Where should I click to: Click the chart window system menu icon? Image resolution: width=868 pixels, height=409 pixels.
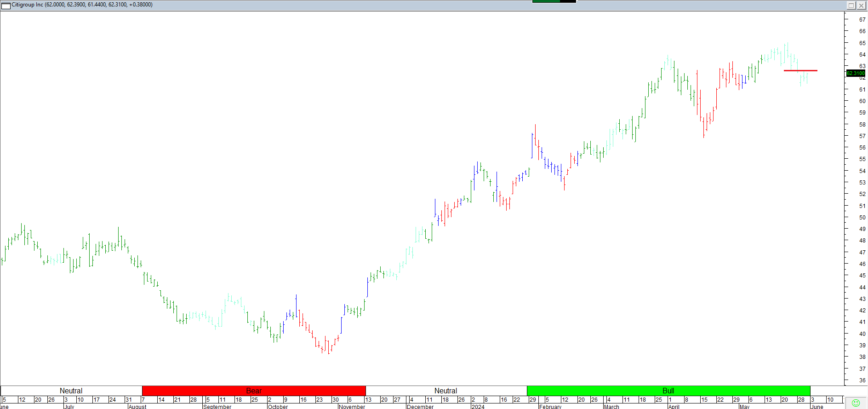(x=6, y=5)
